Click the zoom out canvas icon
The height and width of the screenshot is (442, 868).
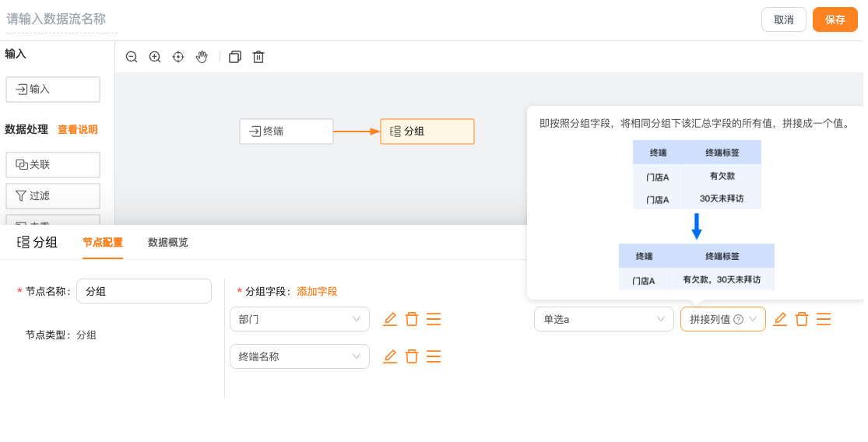[132, 57]
